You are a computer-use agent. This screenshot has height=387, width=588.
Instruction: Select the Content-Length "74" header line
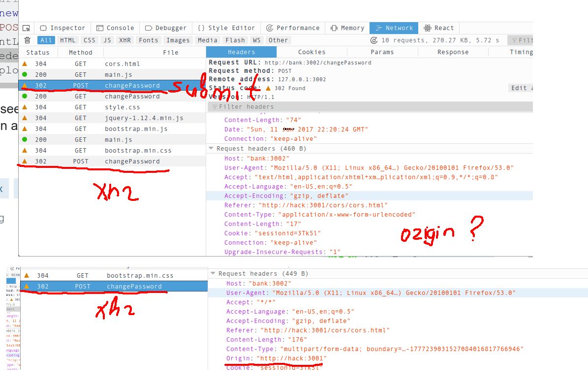pyautogui.click(x=262, y=120)
